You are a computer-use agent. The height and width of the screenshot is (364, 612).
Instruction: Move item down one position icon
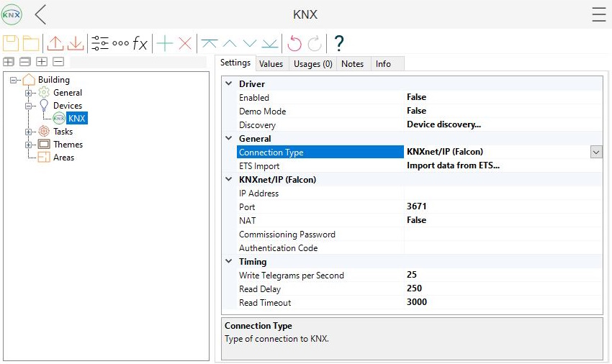250,43
